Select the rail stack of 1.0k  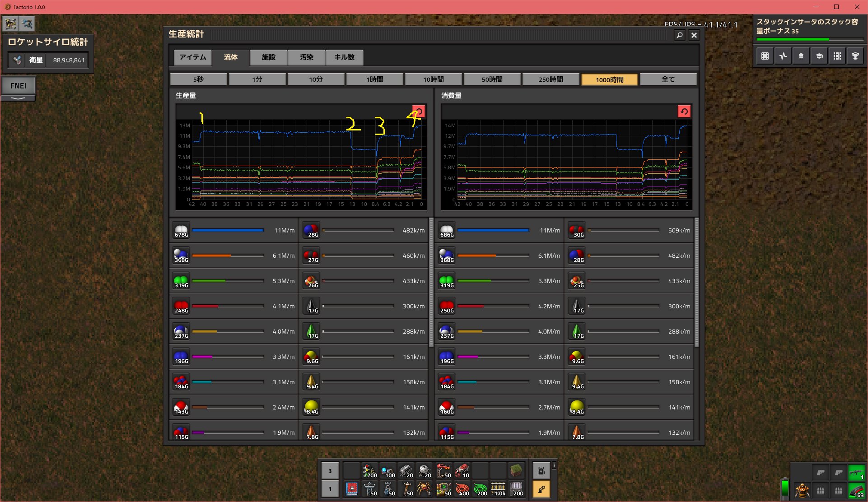[498, 489]
